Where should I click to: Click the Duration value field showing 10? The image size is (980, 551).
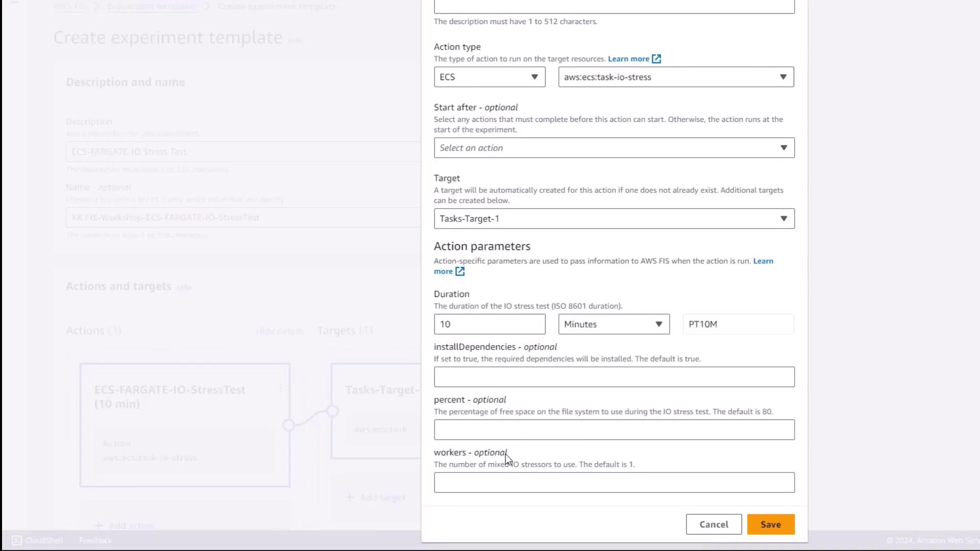coord(489,324)
